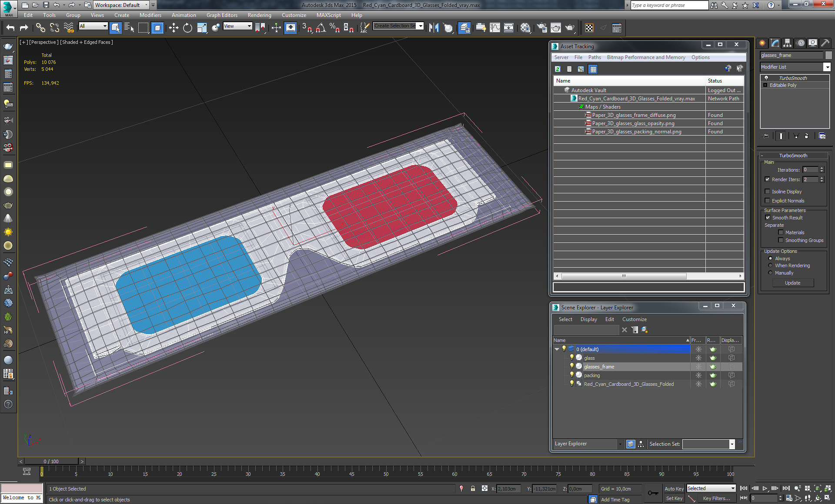This screenshot has width=835, height=504.
Task: Select Always update option
Action: click(770, 259)
